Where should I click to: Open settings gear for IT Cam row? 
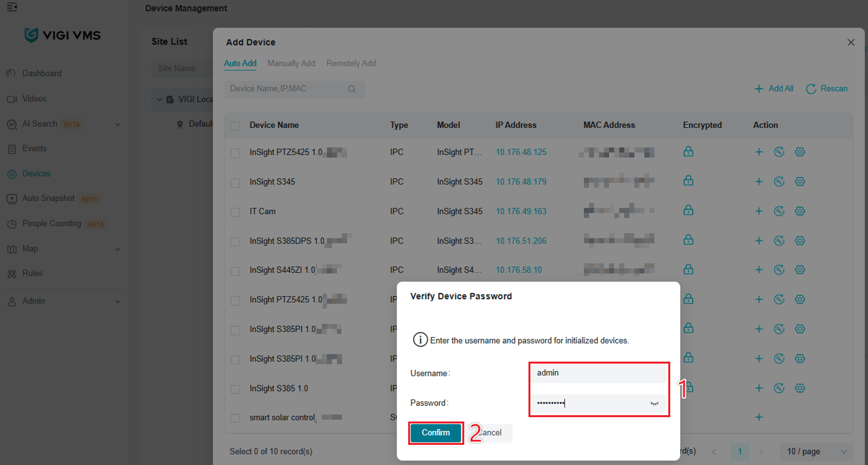point(799,211)
